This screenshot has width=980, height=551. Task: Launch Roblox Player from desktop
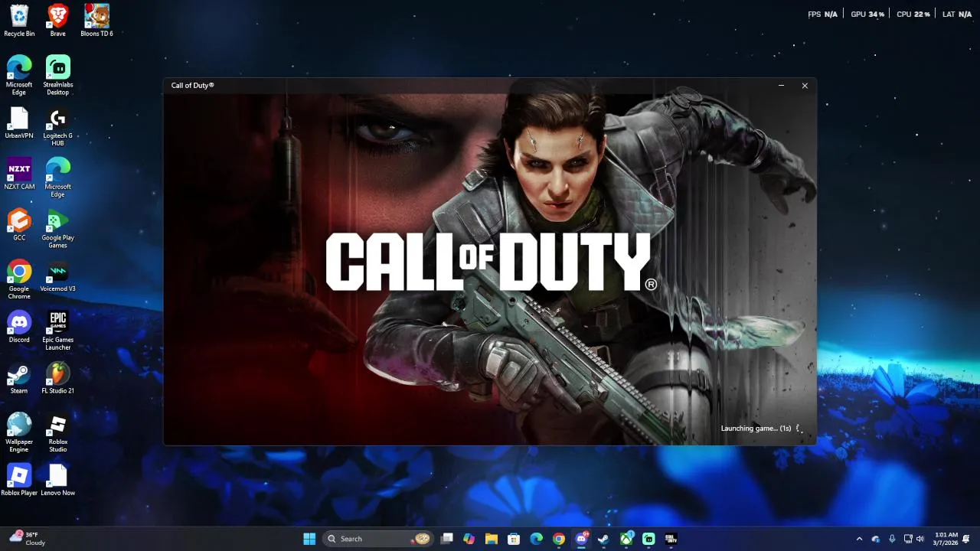click(x=19, y=480)
